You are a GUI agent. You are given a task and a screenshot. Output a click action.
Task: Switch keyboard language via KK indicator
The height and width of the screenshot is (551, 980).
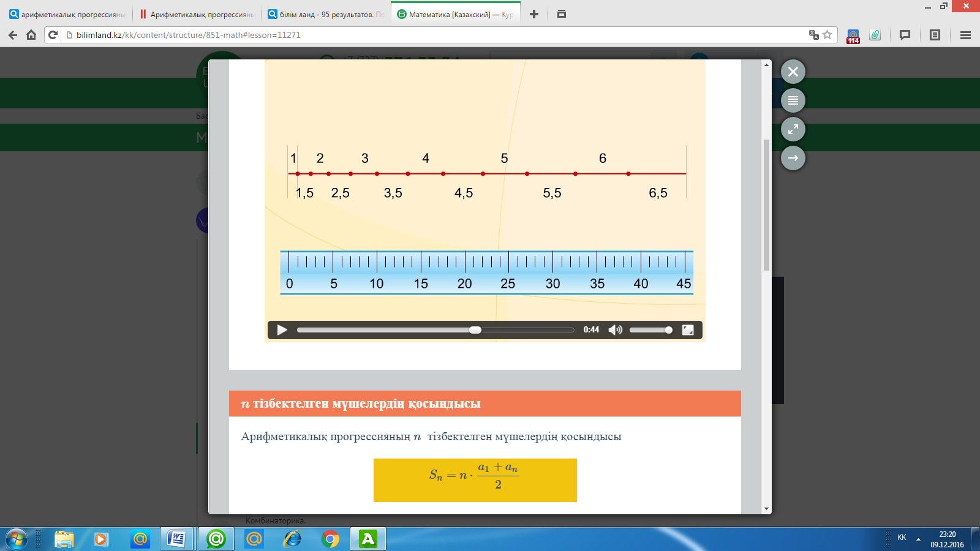coord(902,538)
